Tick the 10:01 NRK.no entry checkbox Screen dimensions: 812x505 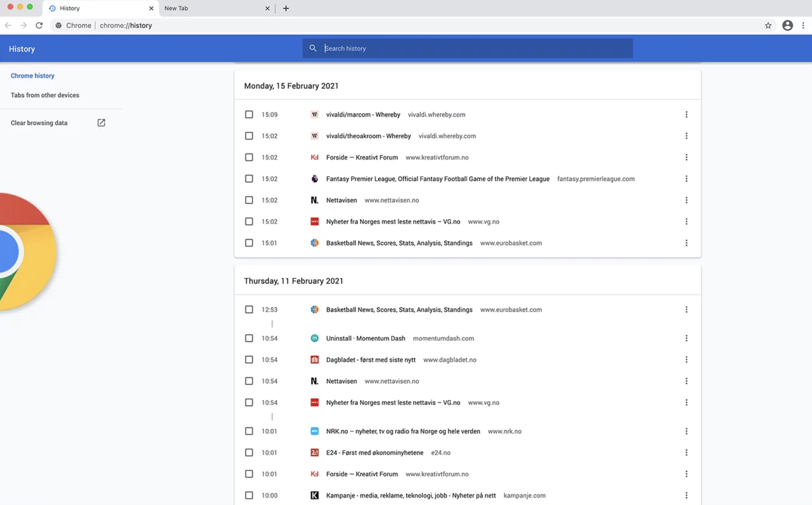[x=249, y=431]
